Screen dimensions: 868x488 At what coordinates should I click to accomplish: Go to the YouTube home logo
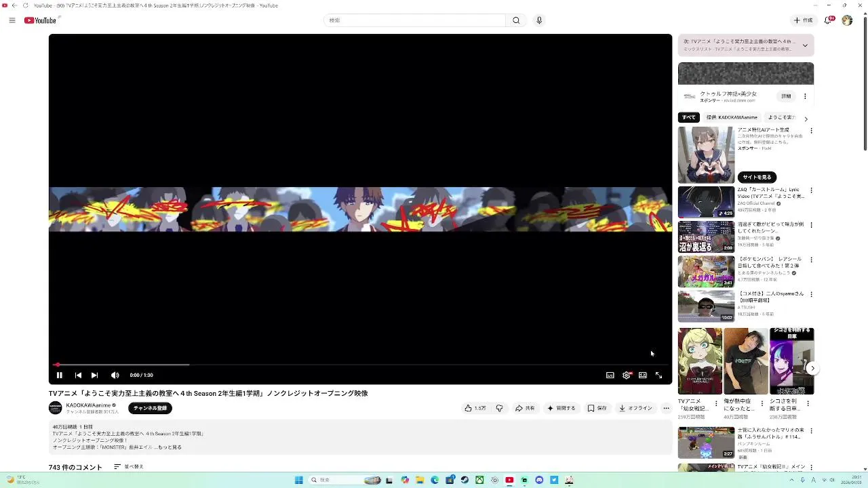click(41, 20)
